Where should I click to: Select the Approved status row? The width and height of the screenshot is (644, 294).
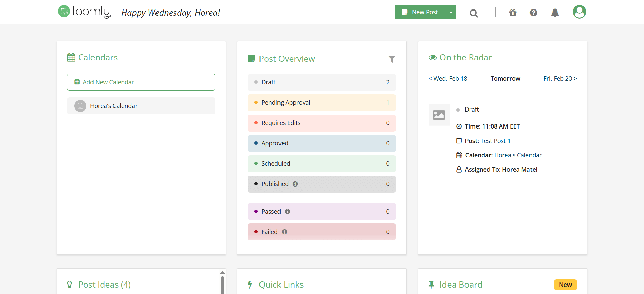tap(322, 143)
